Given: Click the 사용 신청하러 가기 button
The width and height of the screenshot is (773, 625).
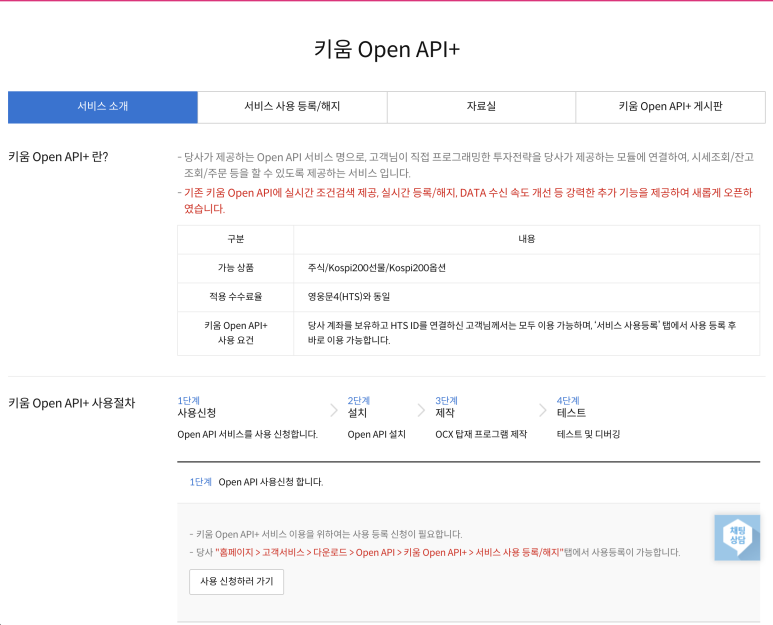Looking at the screenshot, I should pyautogui.click(x=236, y=582).
